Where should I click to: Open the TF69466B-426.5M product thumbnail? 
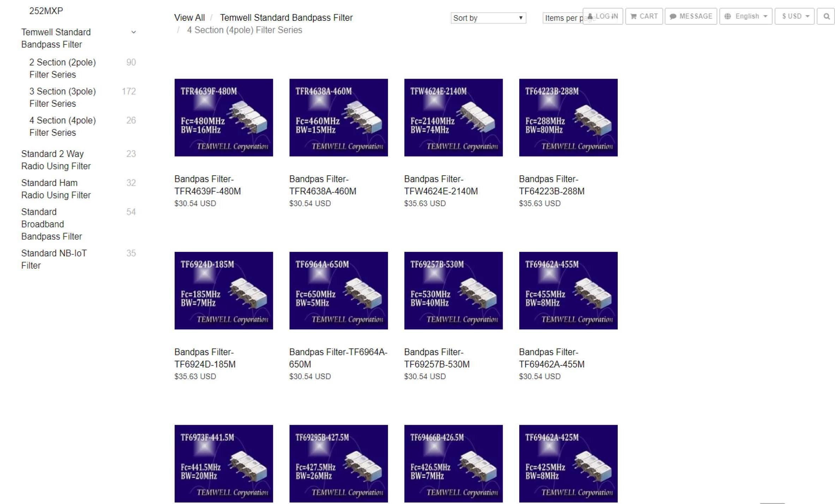coord(453,463)
